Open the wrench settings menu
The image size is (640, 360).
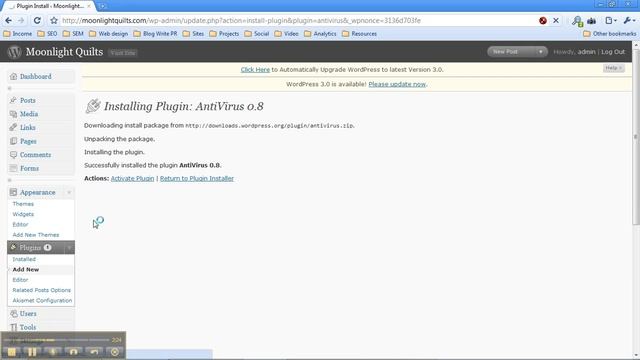(x=629, y=20)
